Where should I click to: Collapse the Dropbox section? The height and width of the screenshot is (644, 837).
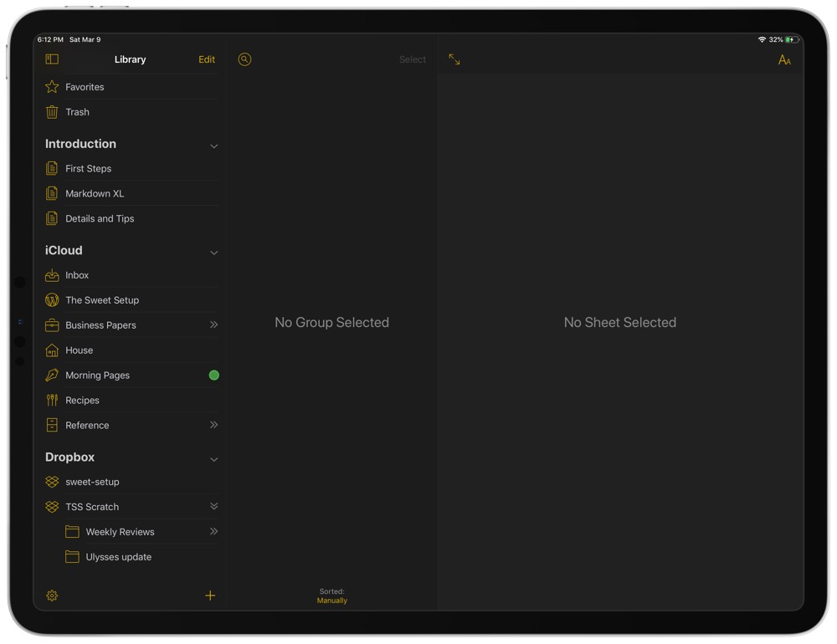click(x=213, y=459)
